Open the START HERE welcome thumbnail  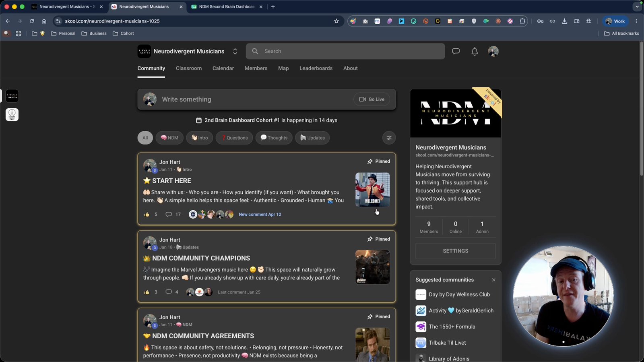coord(373,190)
